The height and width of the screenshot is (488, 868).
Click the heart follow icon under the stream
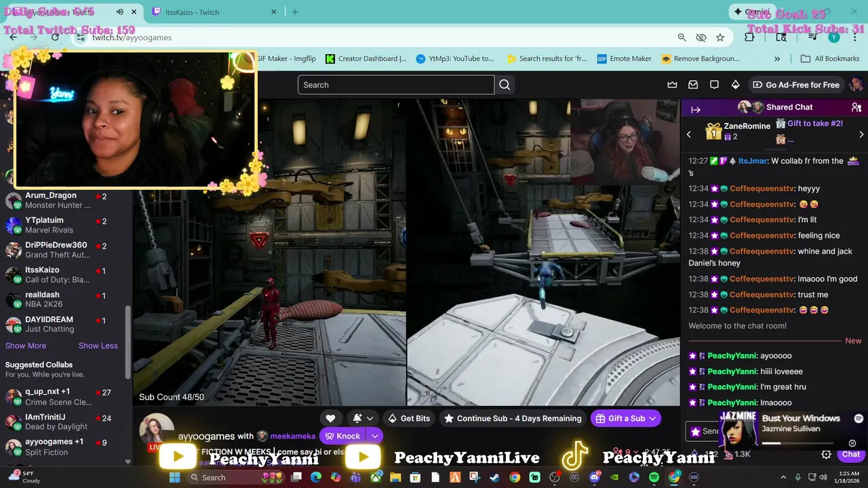(330, 418)
